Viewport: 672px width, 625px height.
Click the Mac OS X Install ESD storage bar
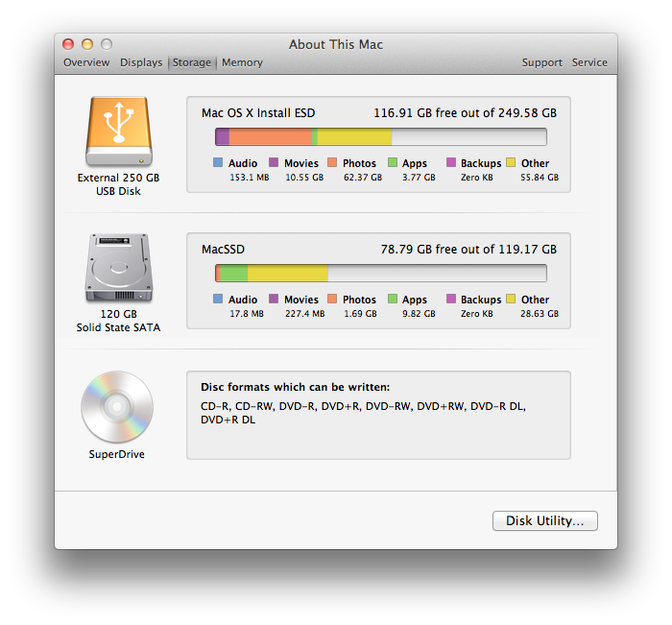tap(380, 137)
